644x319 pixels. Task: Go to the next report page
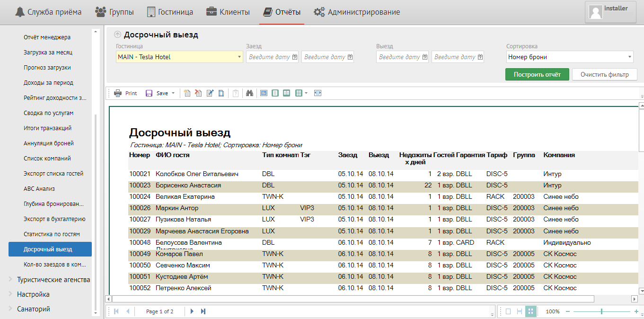pos(192,311)
